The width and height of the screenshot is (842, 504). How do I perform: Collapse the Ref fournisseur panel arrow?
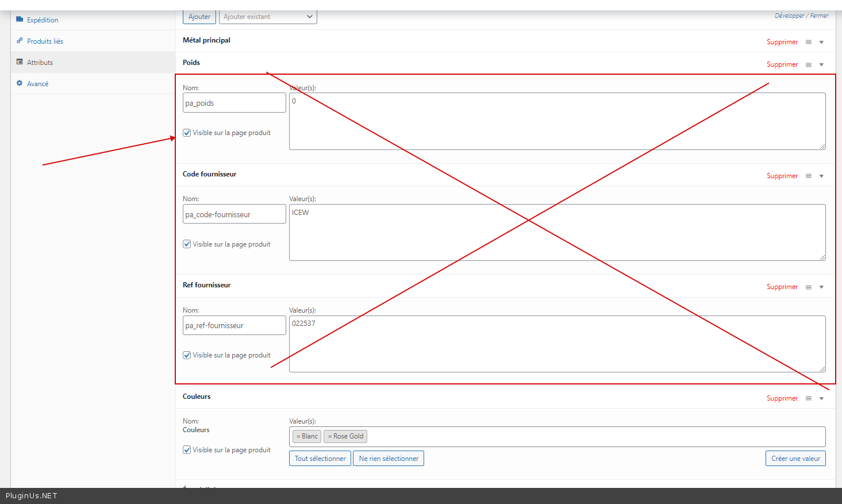821,287
